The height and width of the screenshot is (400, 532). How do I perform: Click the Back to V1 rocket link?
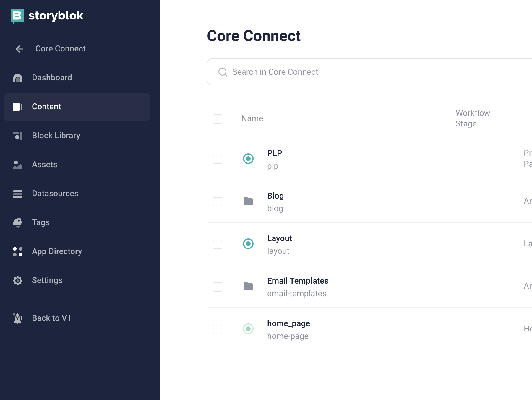click(x=51, y=318)
